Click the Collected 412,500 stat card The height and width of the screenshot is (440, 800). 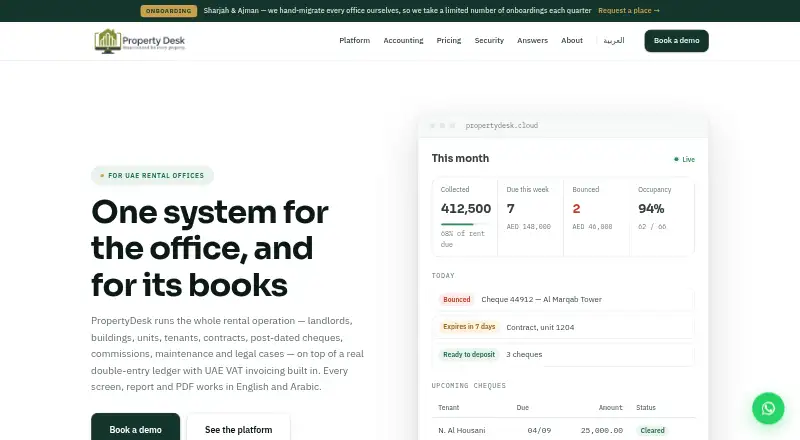point(465,216)
